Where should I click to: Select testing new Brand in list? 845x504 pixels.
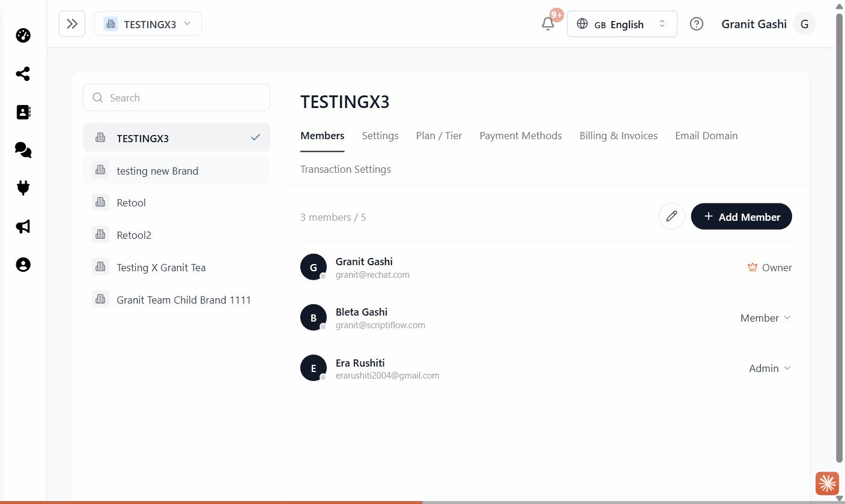point(177,170)
